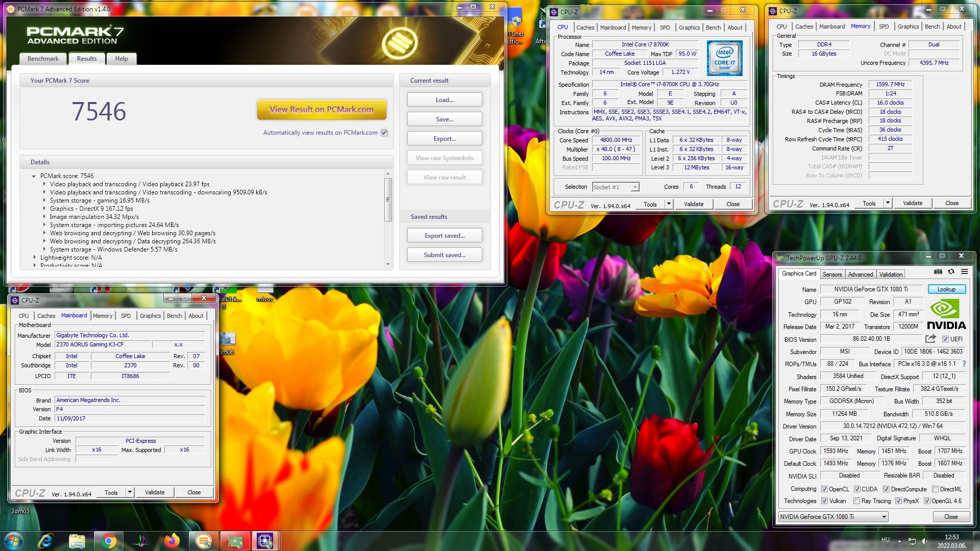Switch to the PCMark Benchmark tab
This screenshot has width=980, height=551.
point(43,59)
